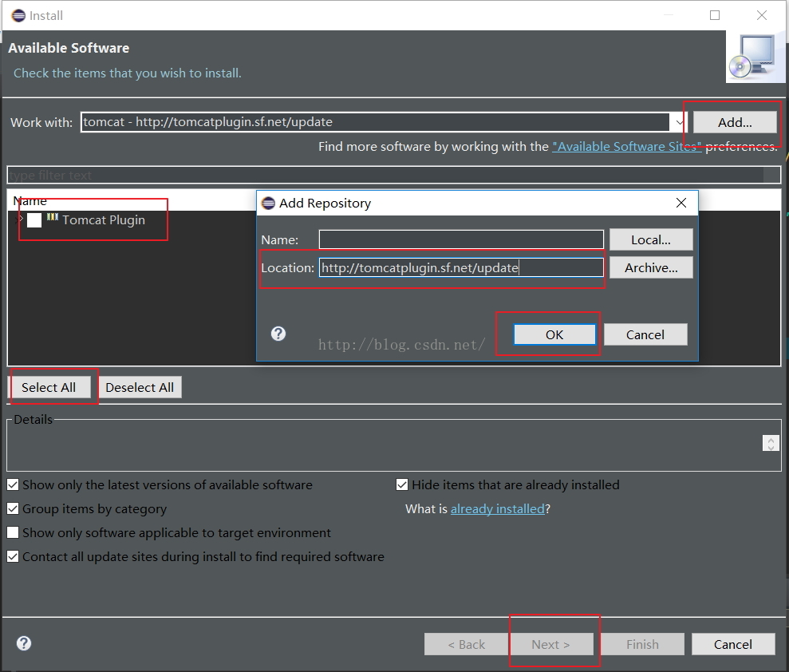Close the Add Repository dialog
Viewport: 789px width, 672px height.
[x=681, y=203]
